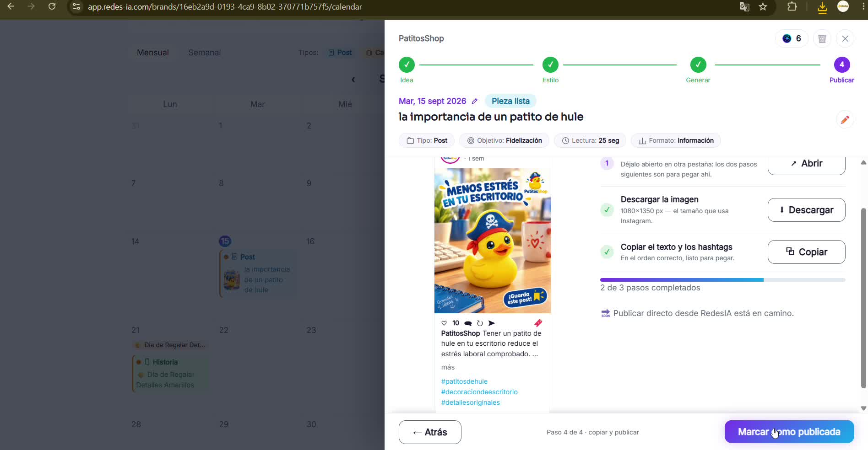Click the panel's vertical scrollbar
The image size is (868, 450).
point(863,297)
